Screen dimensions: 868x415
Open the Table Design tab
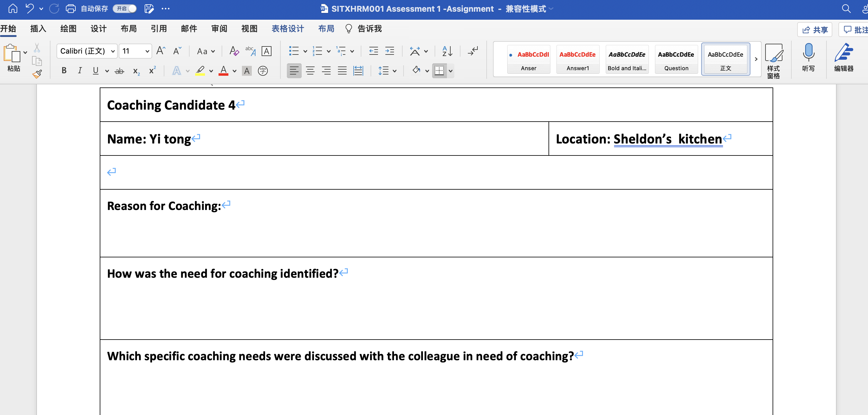(x=288, y=29)
